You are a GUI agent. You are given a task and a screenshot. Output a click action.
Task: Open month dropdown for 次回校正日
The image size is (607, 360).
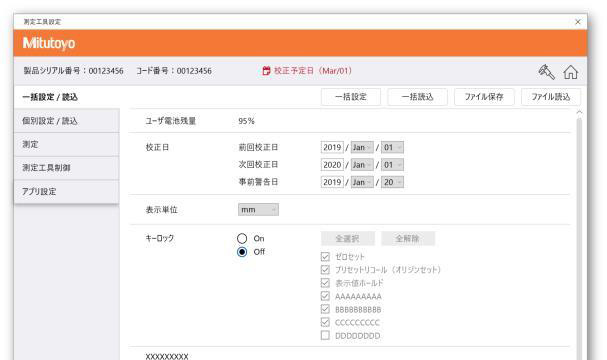tap(362, 165)
